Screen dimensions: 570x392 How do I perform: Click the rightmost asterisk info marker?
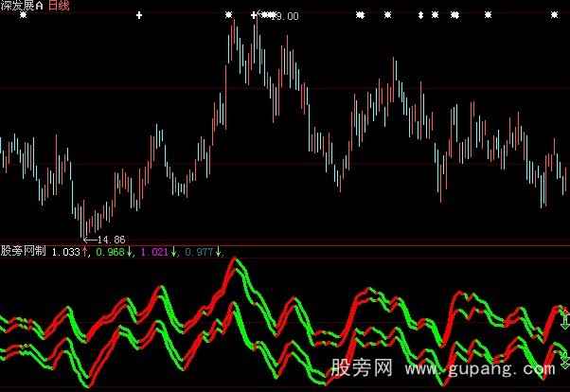tap(554, 15)
